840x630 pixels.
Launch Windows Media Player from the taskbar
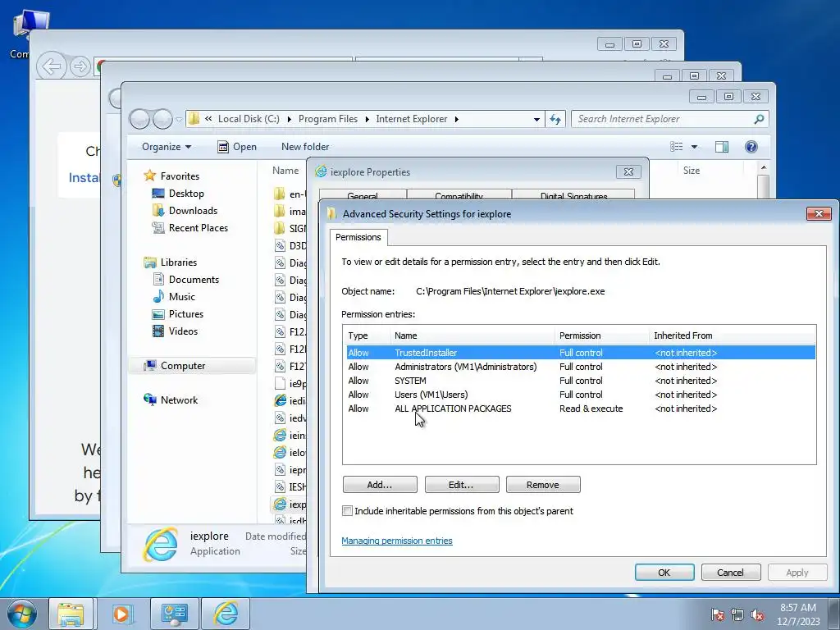pyautogui.click(x=121, y=614)
